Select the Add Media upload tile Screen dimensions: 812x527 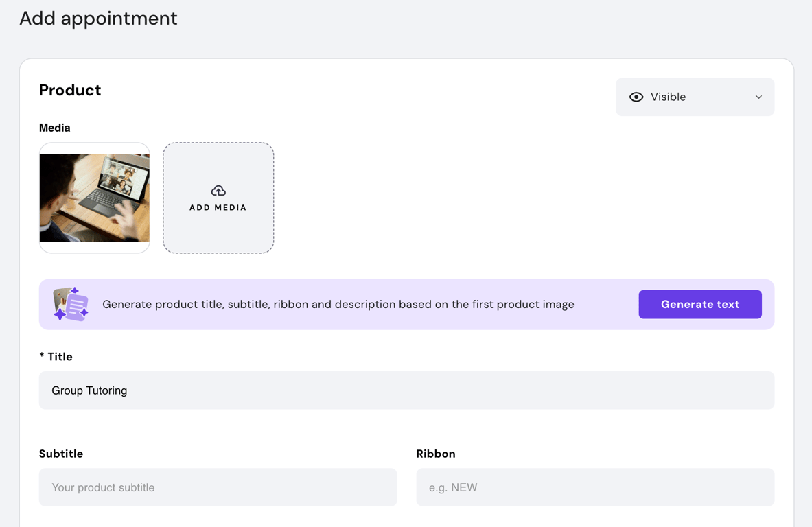coord(218,198)
